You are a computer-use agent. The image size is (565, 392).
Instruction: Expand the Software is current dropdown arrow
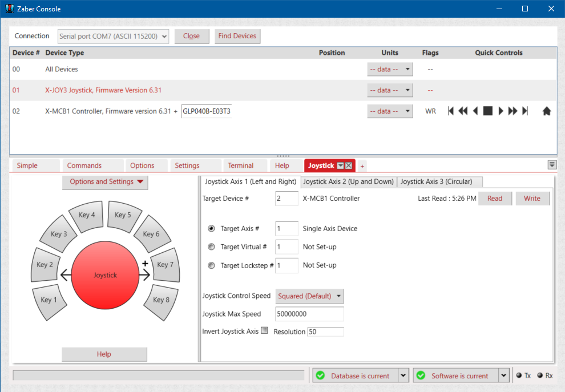coord(504,375)
